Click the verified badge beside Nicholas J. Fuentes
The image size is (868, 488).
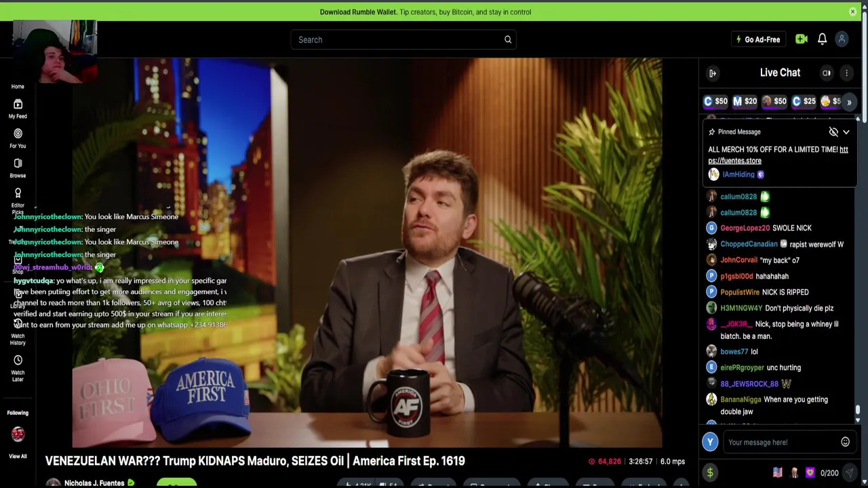pyautogui.click(x=131, y=483)
